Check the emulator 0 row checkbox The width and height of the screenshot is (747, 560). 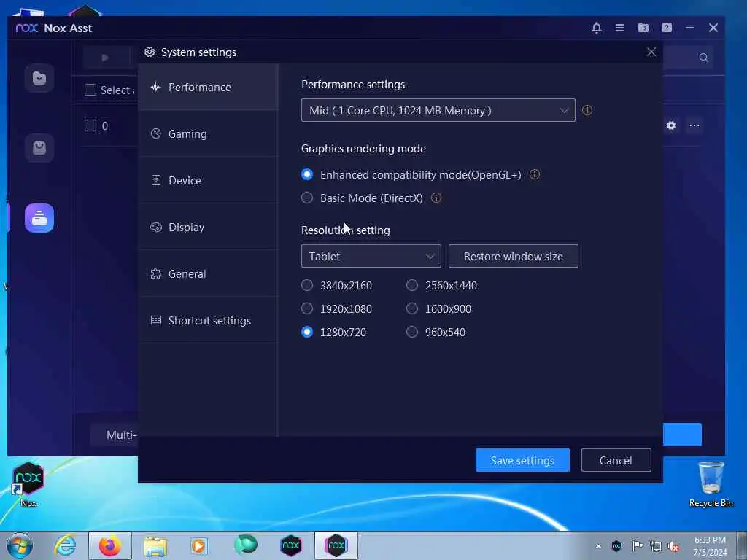tap(90, 125)
